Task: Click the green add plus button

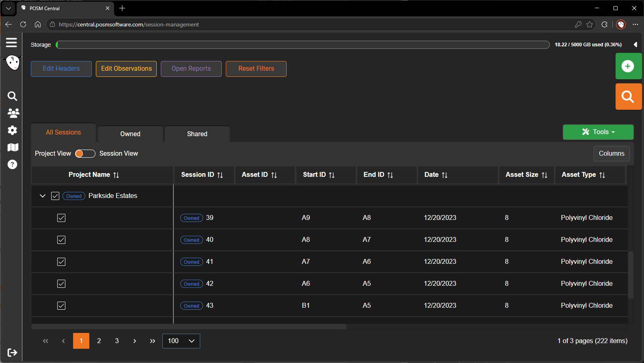Action: [x=628, y=66]
